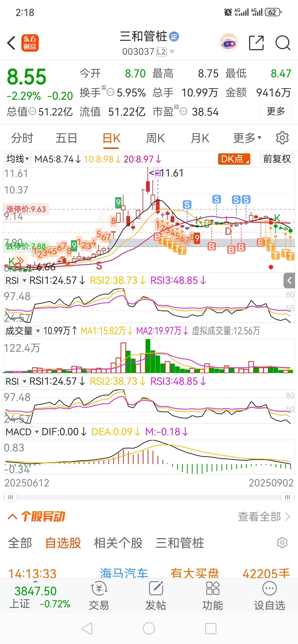Tap the 42205手 volume text

(x=266, y=573)
